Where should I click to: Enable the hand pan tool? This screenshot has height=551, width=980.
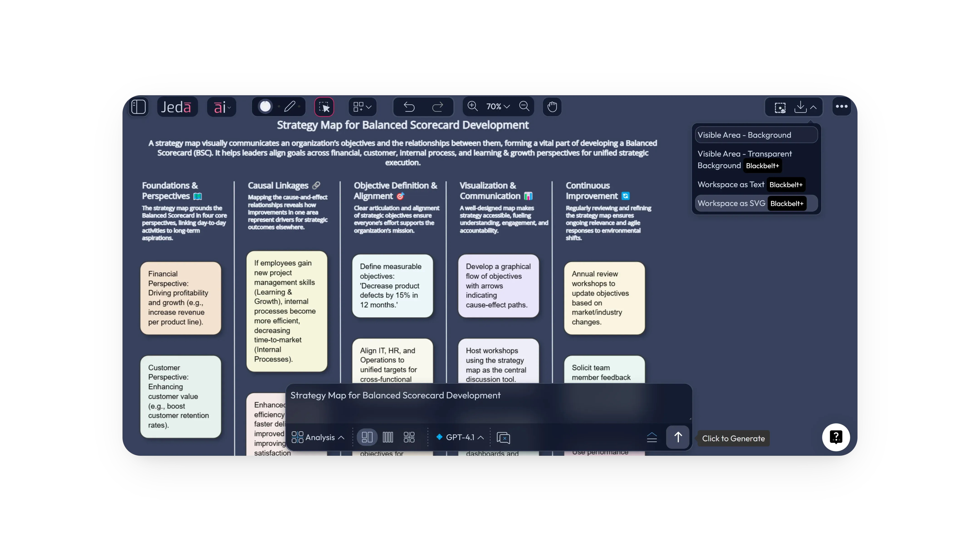click(552, 107)
